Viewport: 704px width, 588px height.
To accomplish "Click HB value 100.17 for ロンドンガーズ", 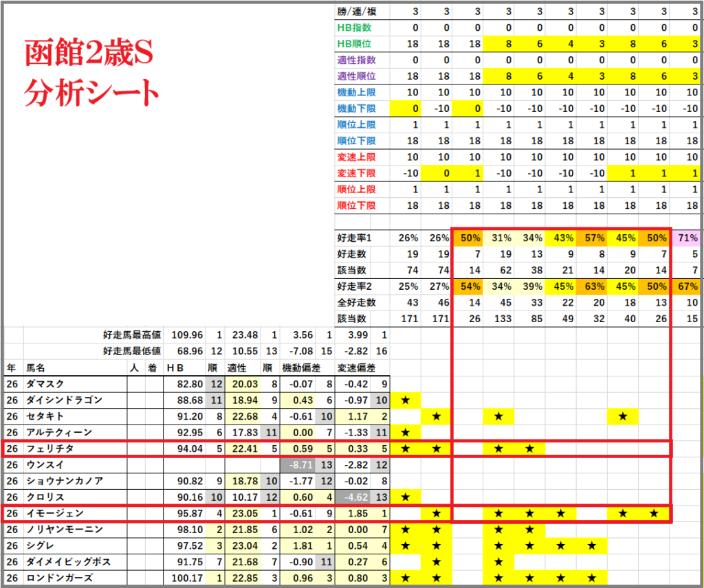I will point(187,578).
